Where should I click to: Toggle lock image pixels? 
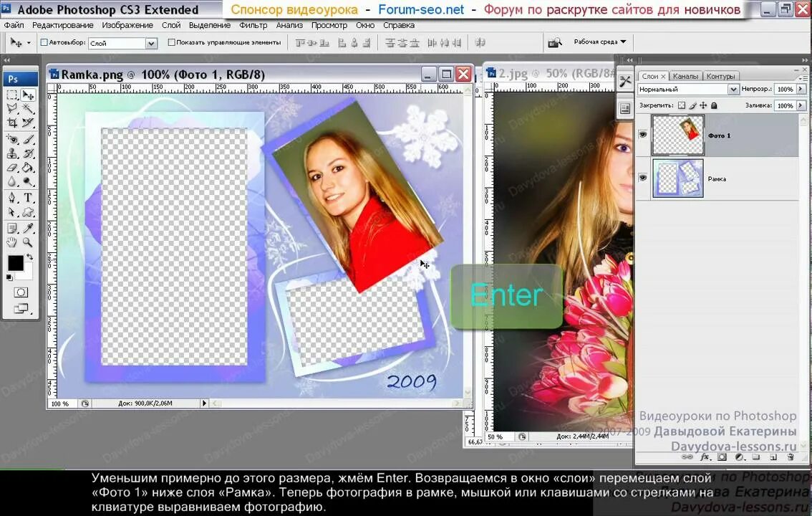coord(692,105)
